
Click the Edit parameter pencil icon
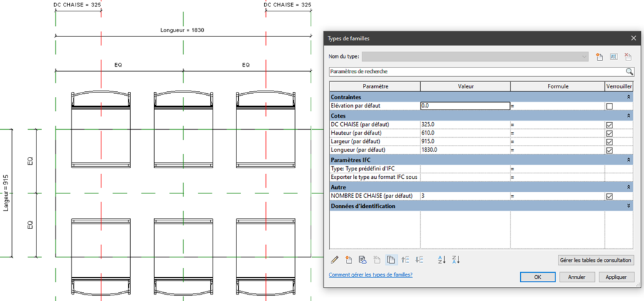click(x=335, y=259)
